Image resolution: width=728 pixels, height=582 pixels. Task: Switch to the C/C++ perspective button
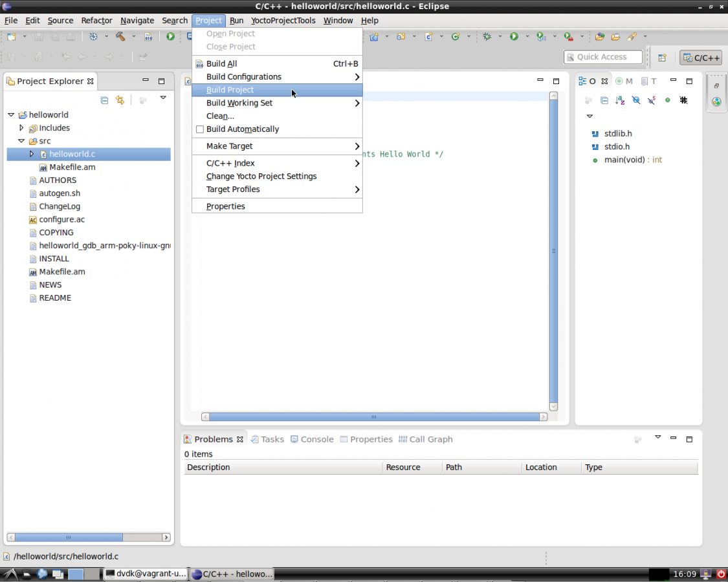pos(701,58)
